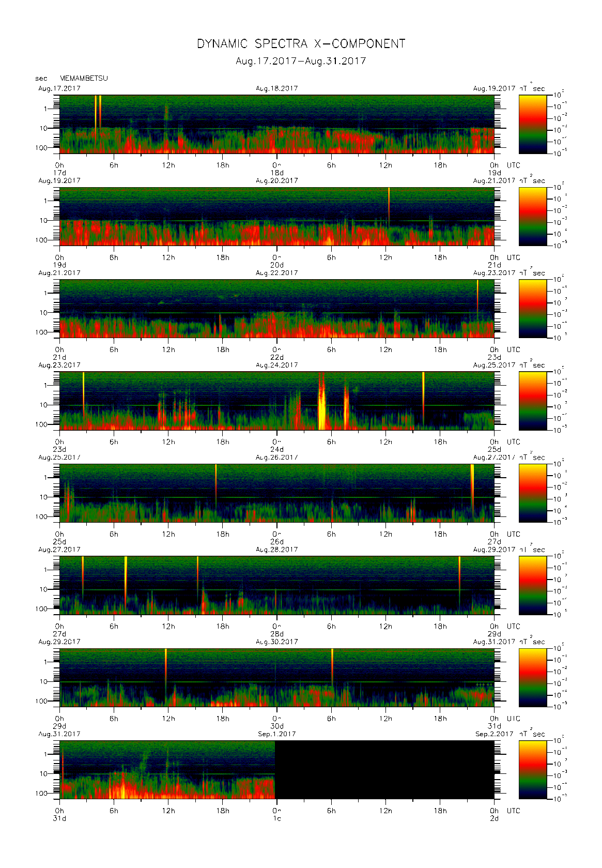Click the date range subtitle "Aug.17.2017-Aug.31.2017"

301,61
